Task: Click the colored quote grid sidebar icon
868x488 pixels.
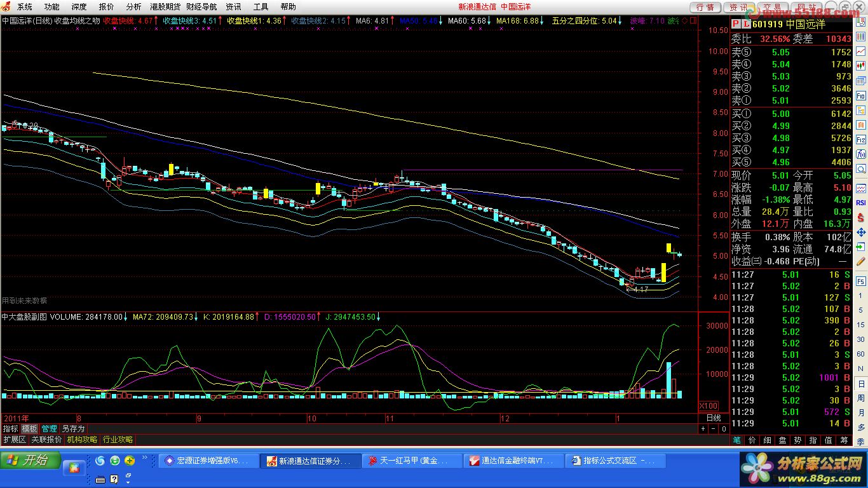Action: [x=860, y=36]
